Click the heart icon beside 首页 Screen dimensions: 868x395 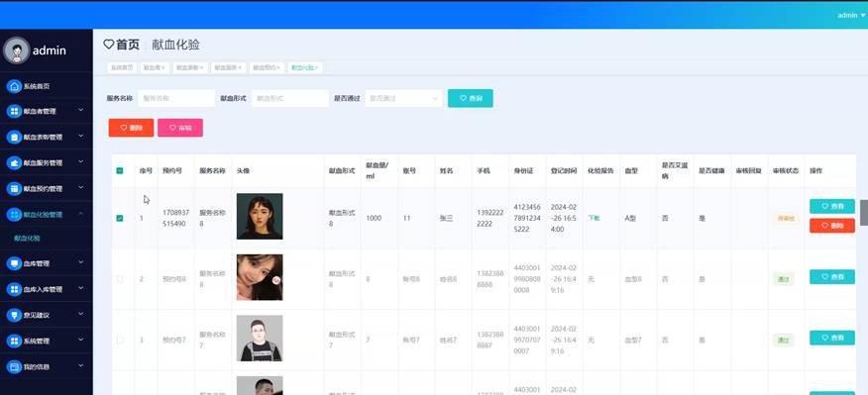tap(109, 45)
